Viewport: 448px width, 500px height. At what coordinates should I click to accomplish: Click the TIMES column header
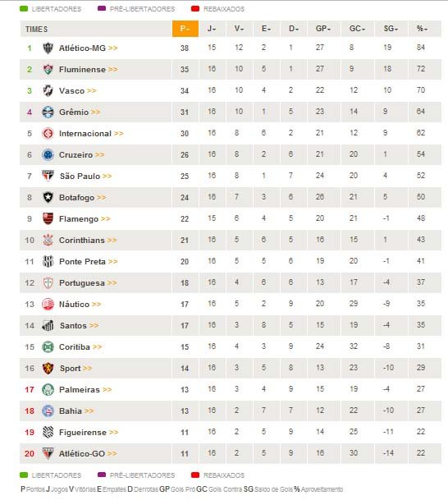pyautogui.click(x=36, y=30)
